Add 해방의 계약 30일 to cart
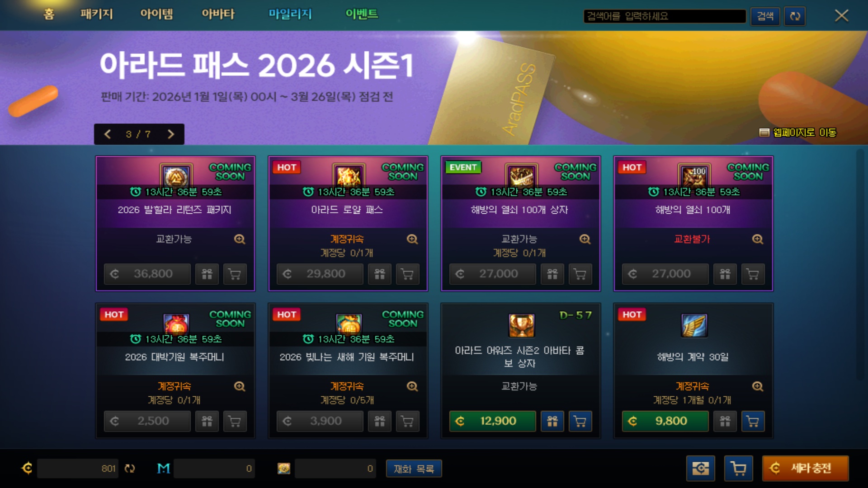 click(x=753, y=421)
